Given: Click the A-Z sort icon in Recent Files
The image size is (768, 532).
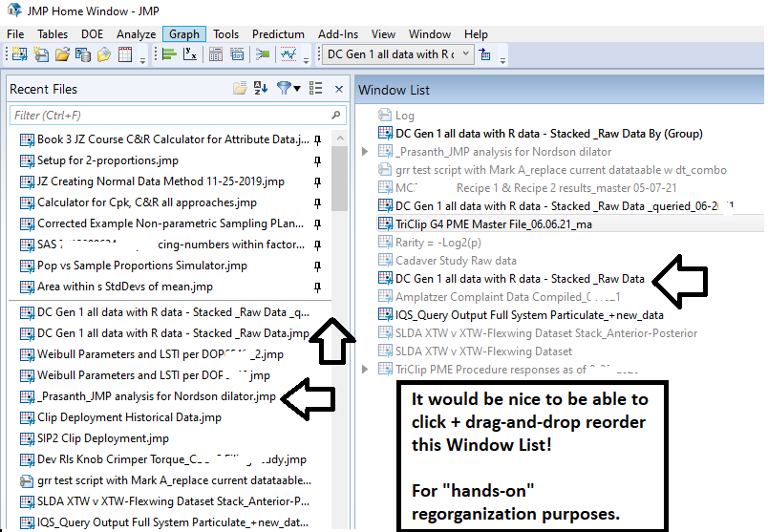Looking at the screenshot, I should pos(261,88).
